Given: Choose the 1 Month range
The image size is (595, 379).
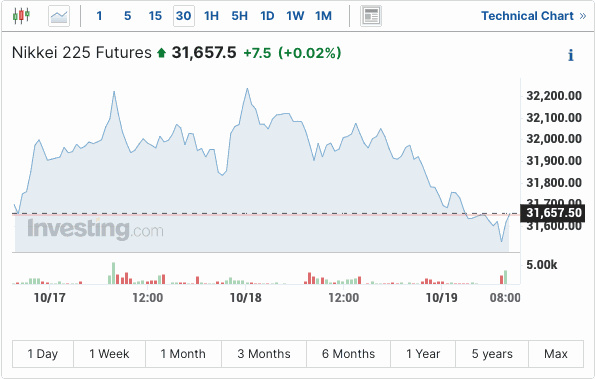Looking at the screenshot, I should [x=183, y=354].
